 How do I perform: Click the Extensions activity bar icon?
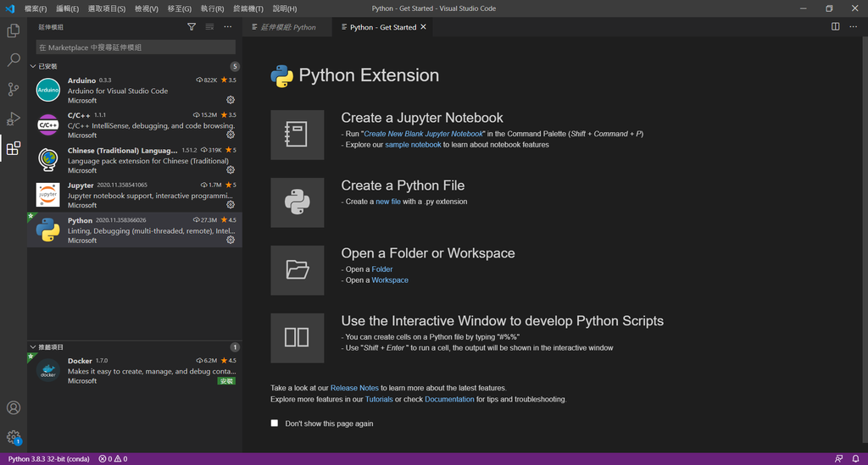coord(14,148)
